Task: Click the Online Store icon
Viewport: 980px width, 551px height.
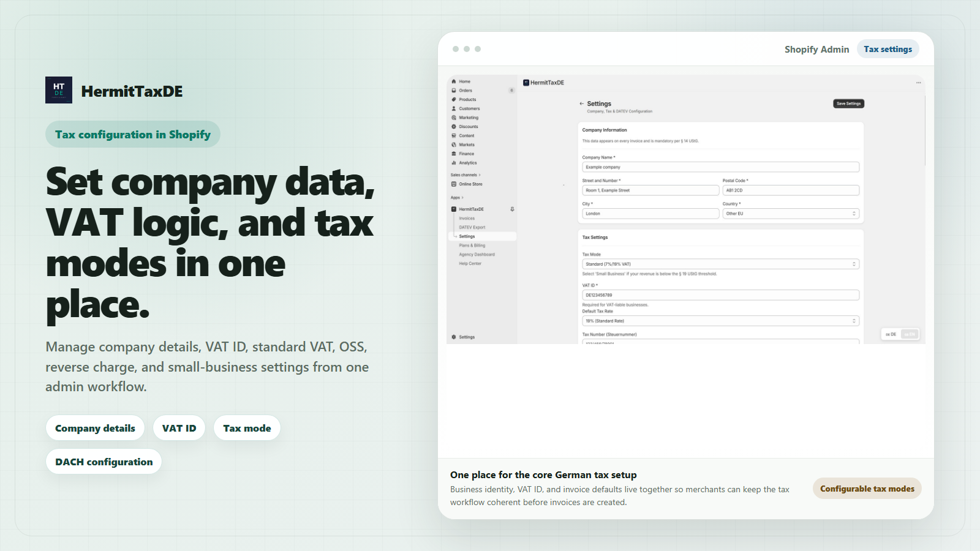Action: [x=454, y=184]
